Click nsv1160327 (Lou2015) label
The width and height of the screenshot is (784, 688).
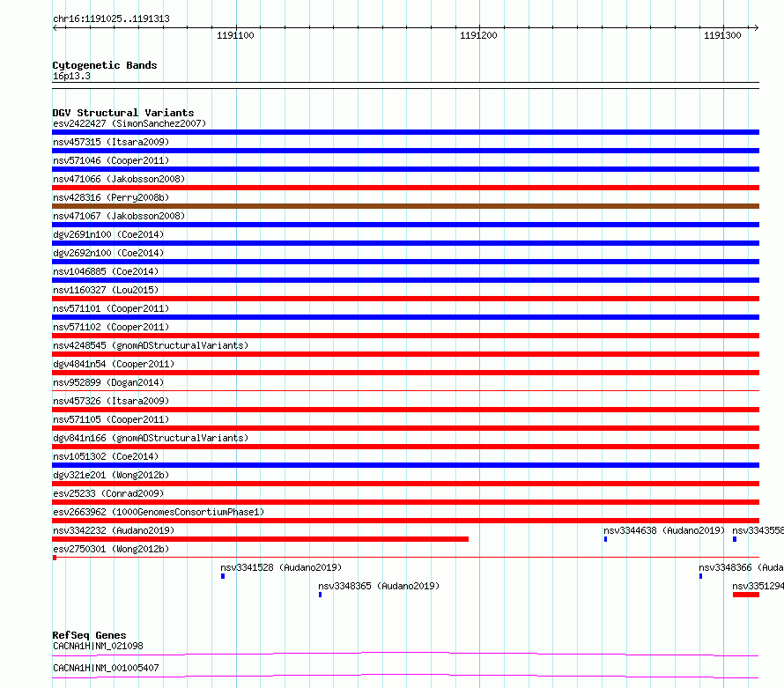106,290
